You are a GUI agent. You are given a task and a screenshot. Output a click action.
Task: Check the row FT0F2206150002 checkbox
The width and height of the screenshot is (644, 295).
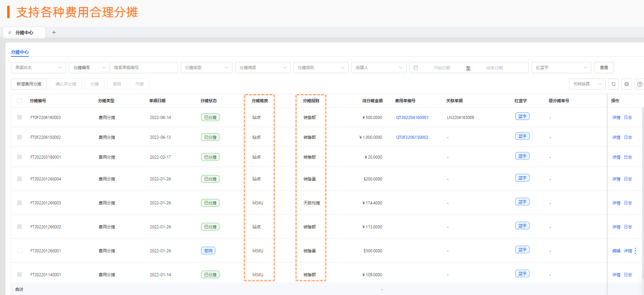click(x=19, y=137)
